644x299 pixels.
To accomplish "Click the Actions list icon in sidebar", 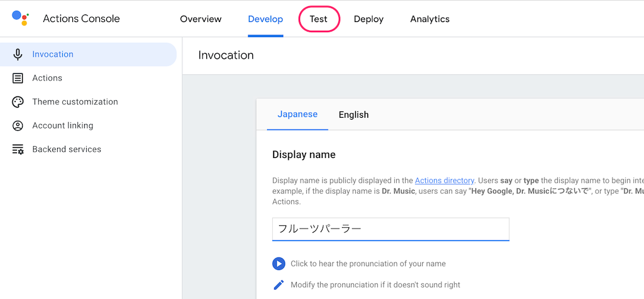I will 18,78.
